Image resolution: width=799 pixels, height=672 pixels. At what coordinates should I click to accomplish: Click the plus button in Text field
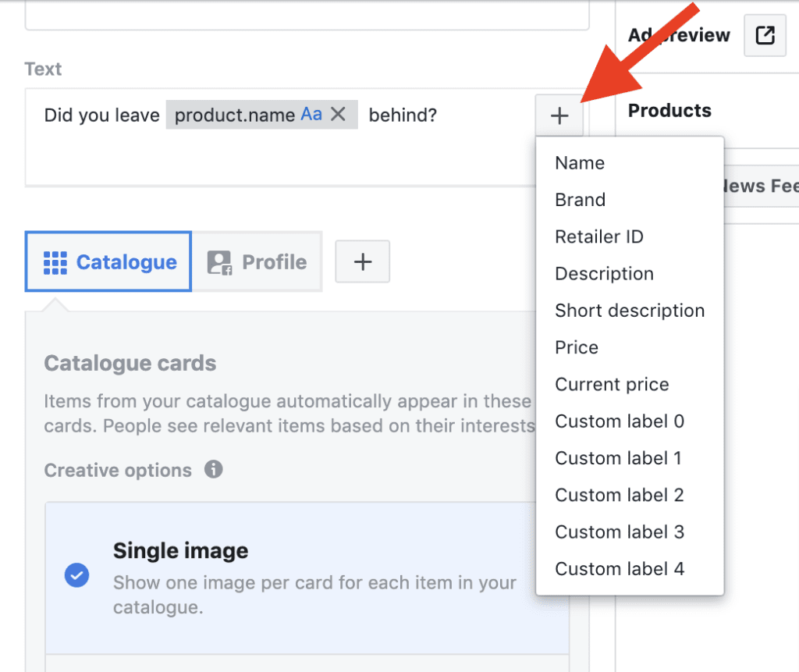click(x=559, y=116)
